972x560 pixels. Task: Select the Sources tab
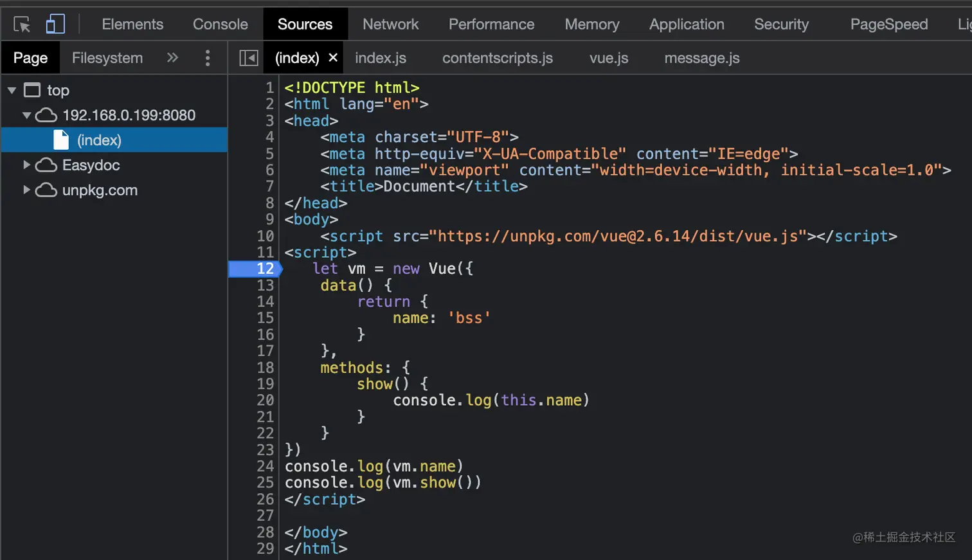tap(305, 24)
